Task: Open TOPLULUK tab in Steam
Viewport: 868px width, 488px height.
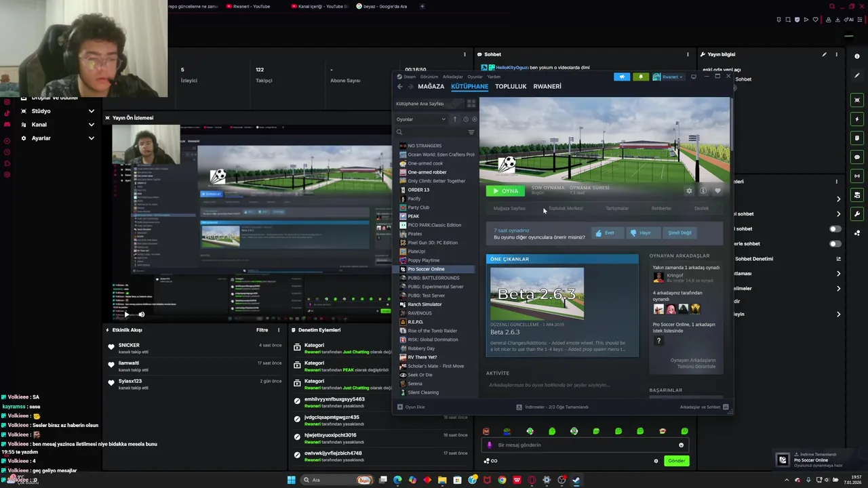Action: click(x=511, y=87)
